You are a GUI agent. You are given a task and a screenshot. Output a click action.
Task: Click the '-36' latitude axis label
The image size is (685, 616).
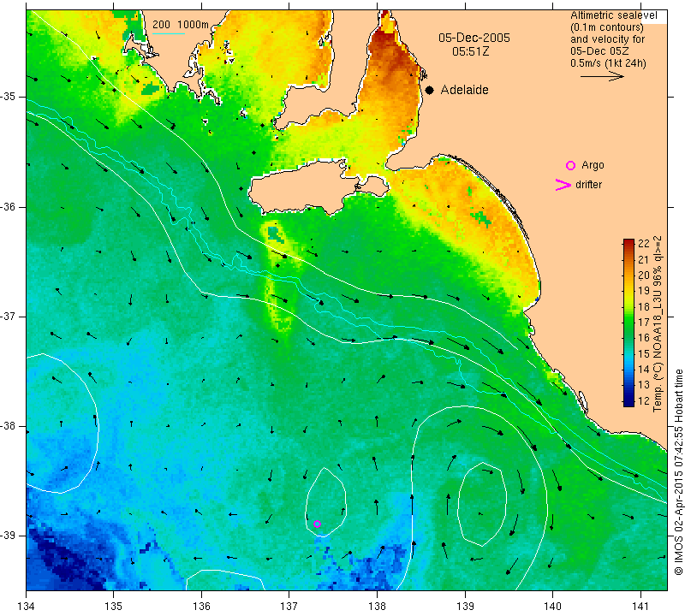pyautogui.click(x=9, y=206)
